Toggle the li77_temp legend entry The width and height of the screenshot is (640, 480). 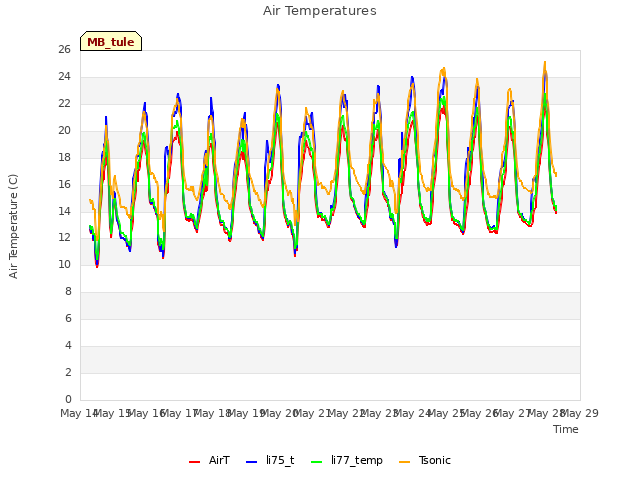347,460
